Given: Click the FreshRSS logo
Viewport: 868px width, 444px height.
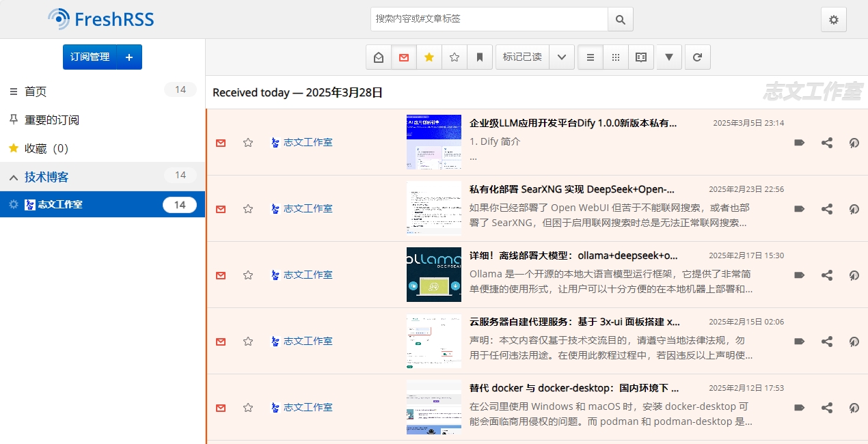Looking at the screenshot, I should tap(101, 19).
